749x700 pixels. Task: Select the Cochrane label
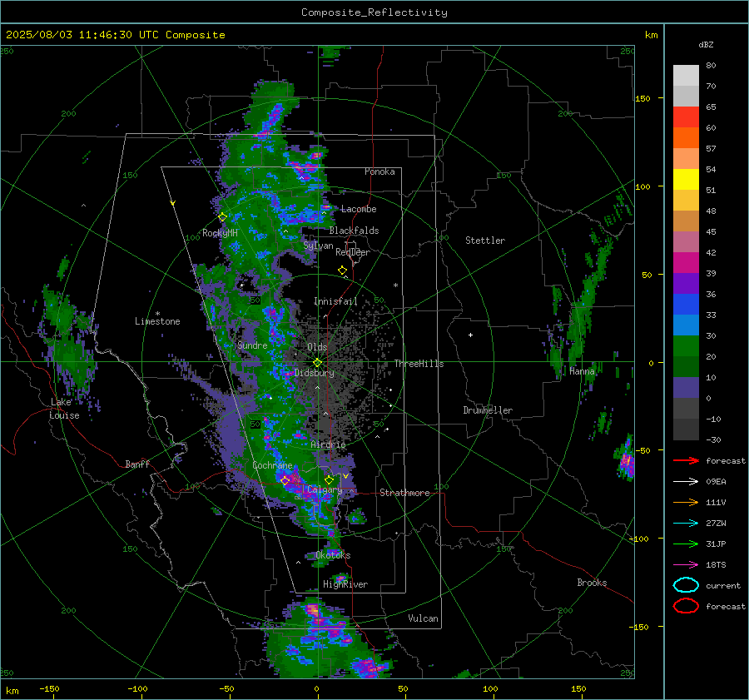(x=272, y=465)
